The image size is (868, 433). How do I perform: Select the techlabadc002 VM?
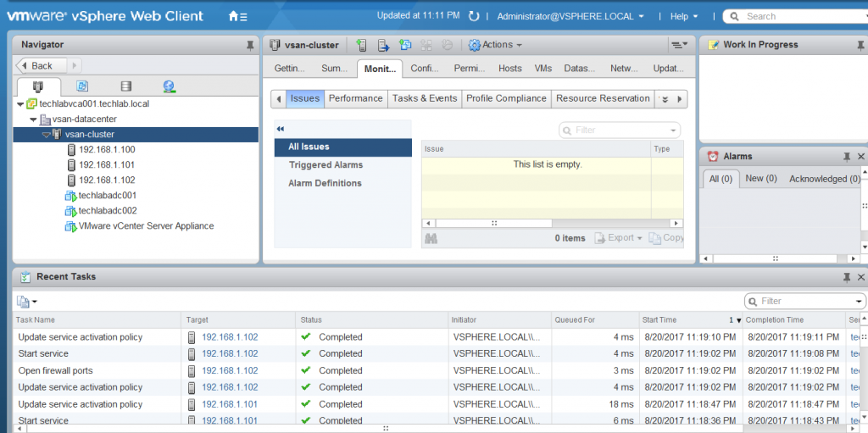coord(108,211)
